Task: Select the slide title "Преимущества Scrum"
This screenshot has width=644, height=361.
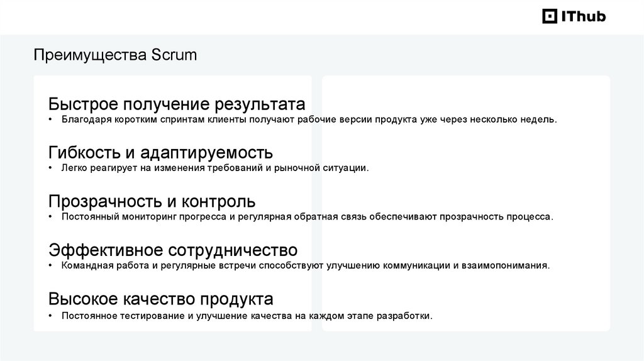Action: pyautogui.click(x=115, y=55)
